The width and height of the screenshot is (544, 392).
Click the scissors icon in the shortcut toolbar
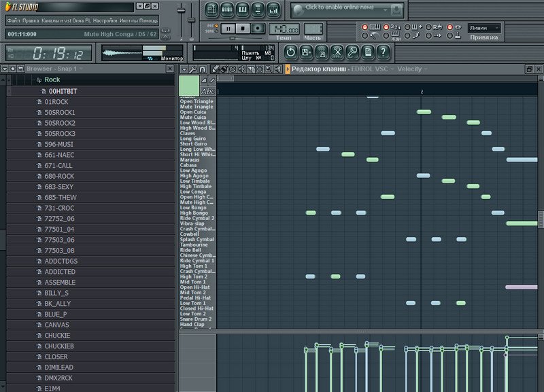[x=337, y=52]
